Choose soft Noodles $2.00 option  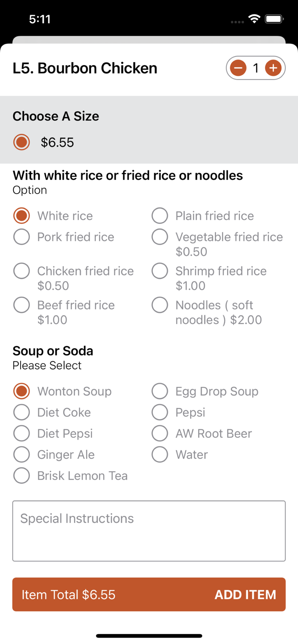click(160, 305)
